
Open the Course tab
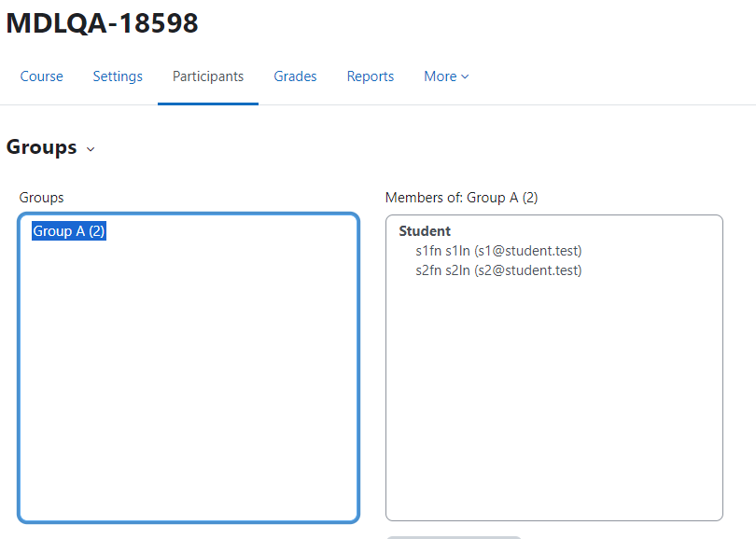click(41, 76)
